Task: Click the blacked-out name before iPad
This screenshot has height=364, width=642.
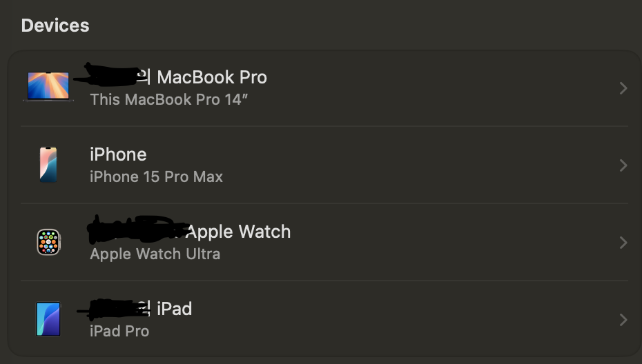Action: (x=113, y=310)
